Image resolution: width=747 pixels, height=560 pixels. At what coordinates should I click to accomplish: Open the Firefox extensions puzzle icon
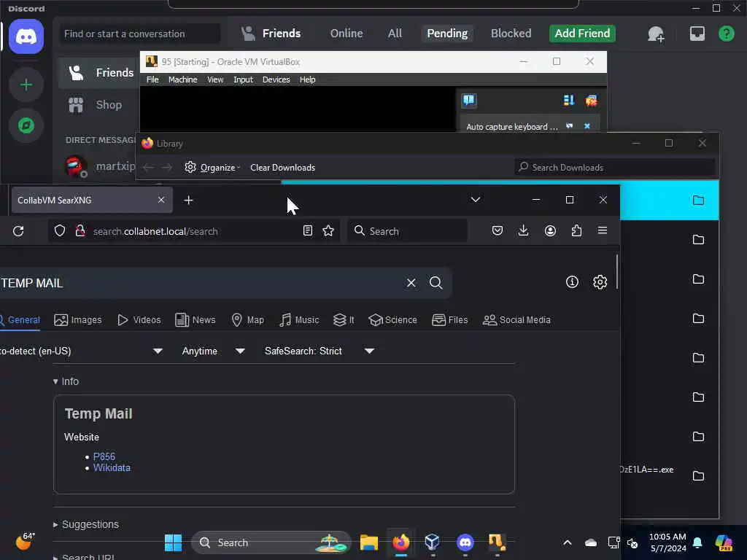[576, 231]
